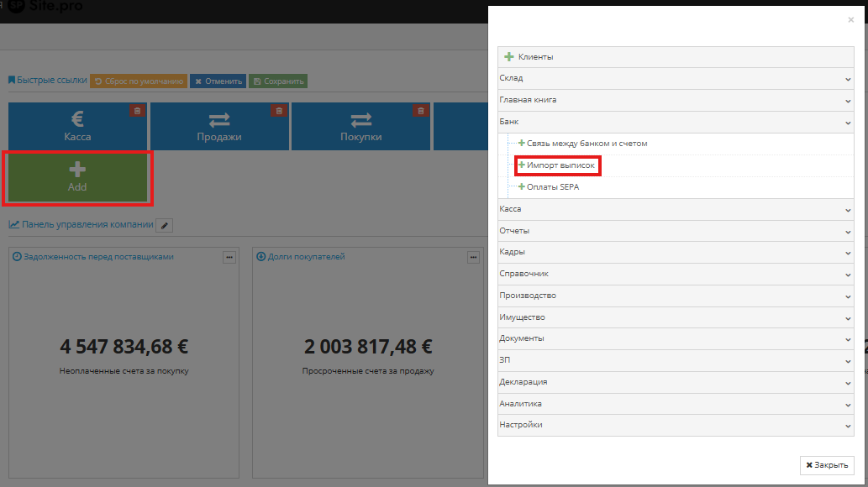Close the dialog with the X icon
The width and height of the screenshot is (868, 487).
click(850, 20)
